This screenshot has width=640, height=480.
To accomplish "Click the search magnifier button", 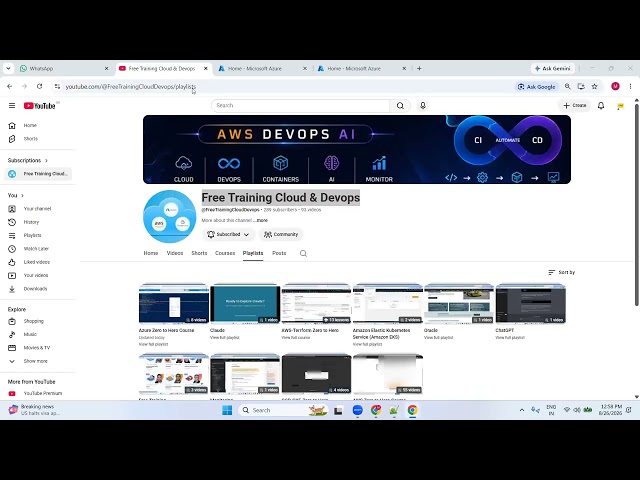I will coord(400,106).
